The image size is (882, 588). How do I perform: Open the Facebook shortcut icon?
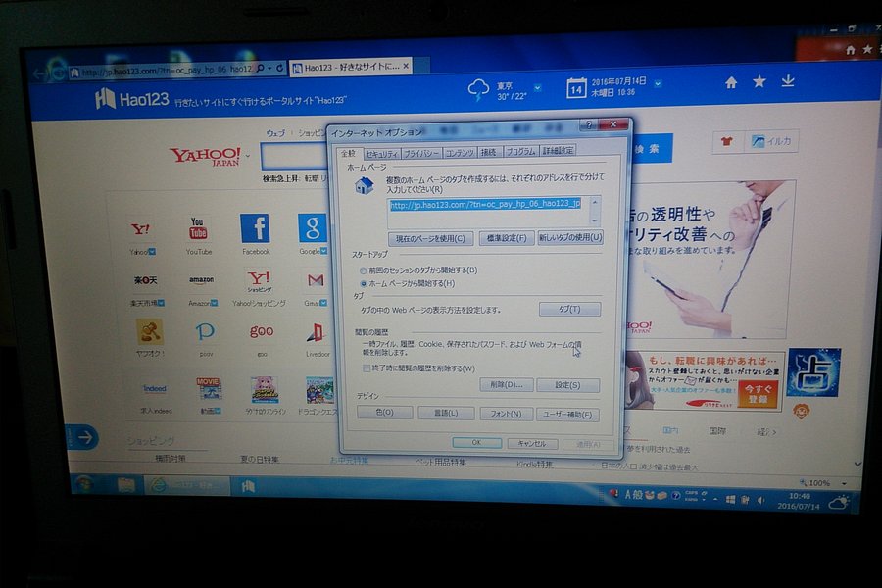coord(255,228)
